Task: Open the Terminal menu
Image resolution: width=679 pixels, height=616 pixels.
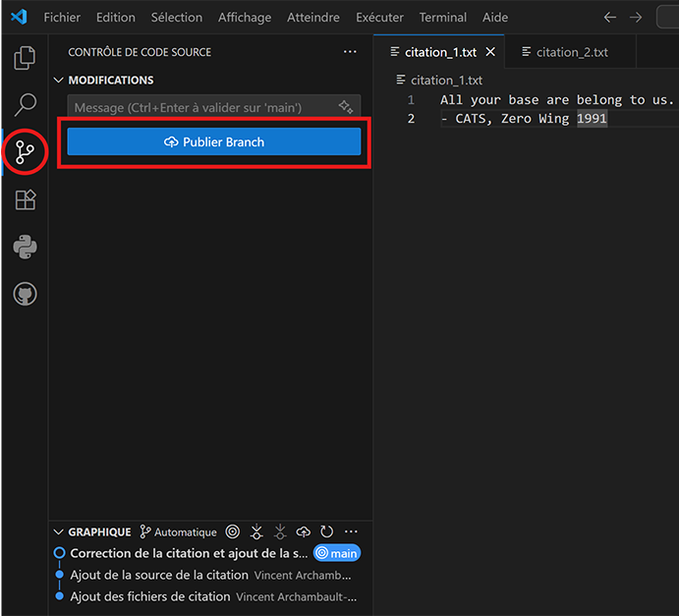Action: pyautogui.click(x=442, y=18)
